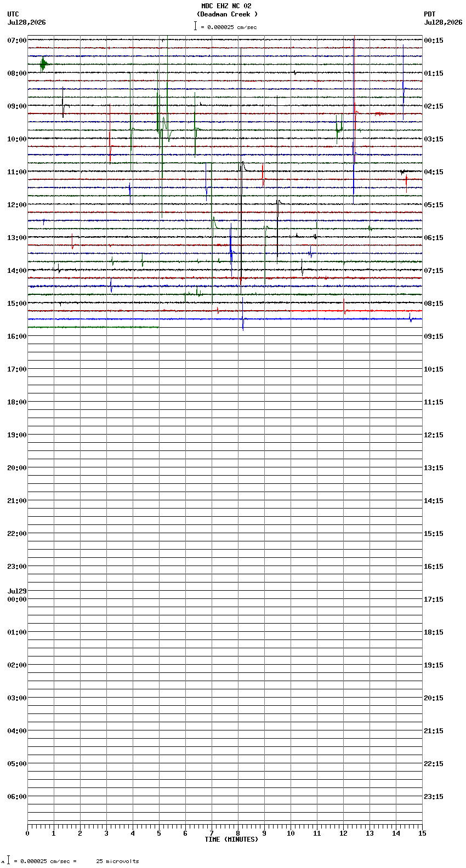
Task: Click the UTC label at top left
Action: 13,14
